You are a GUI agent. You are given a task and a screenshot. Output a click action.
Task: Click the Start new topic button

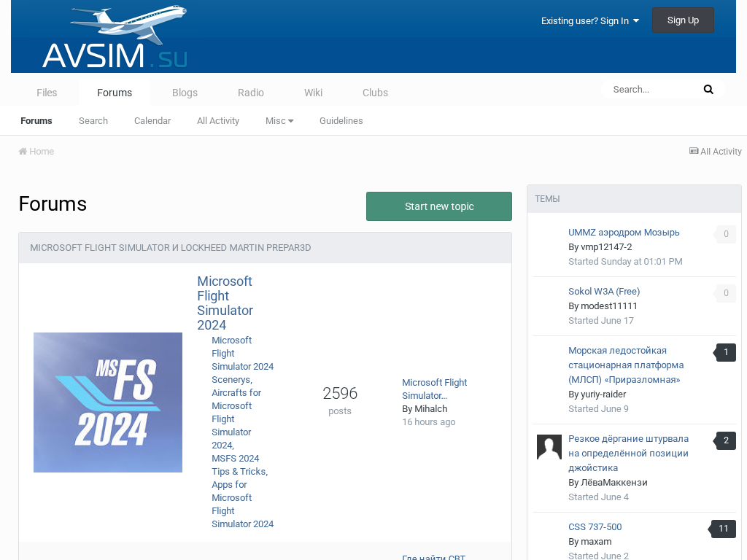pyautogui.click(x=439, y=206)
